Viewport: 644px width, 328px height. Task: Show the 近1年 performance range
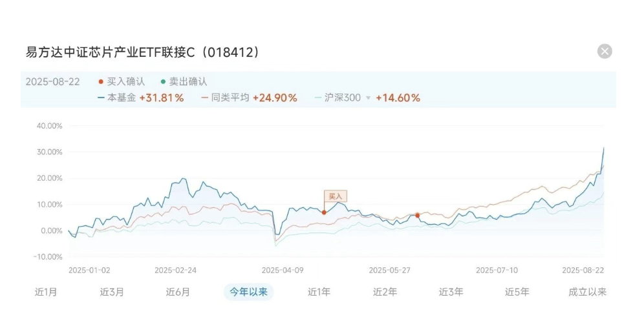(x=319, y=292)
